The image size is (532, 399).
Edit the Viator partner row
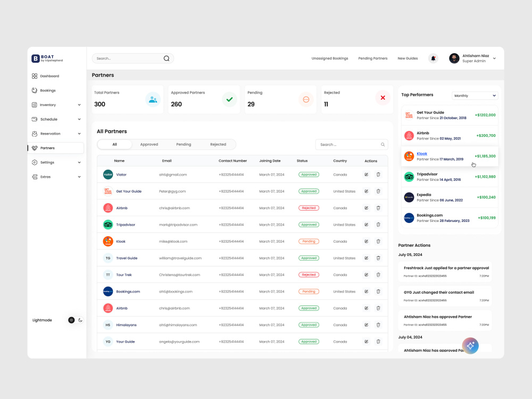pyautogui.click(x=367, y=174)
